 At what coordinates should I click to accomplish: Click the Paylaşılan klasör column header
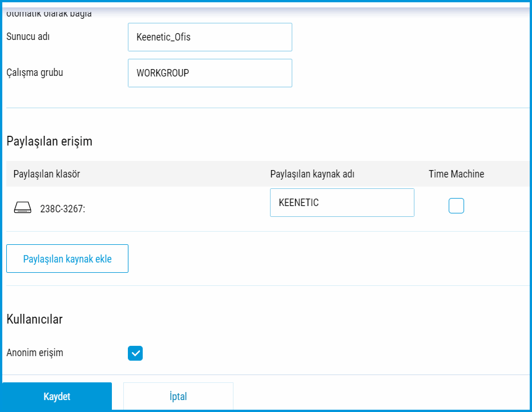coord(47,174)
